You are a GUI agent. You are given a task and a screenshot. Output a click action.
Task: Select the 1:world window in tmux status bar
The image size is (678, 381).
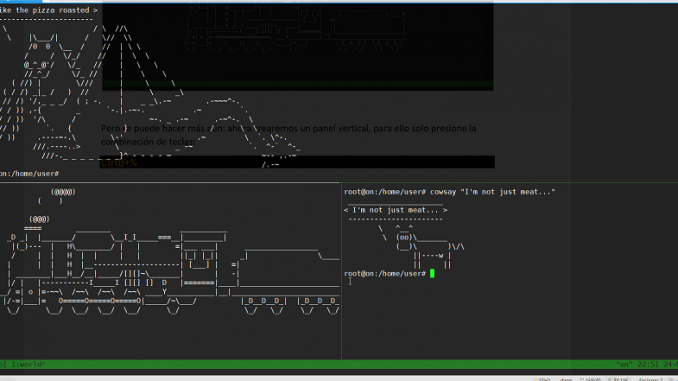click(28, 365)
